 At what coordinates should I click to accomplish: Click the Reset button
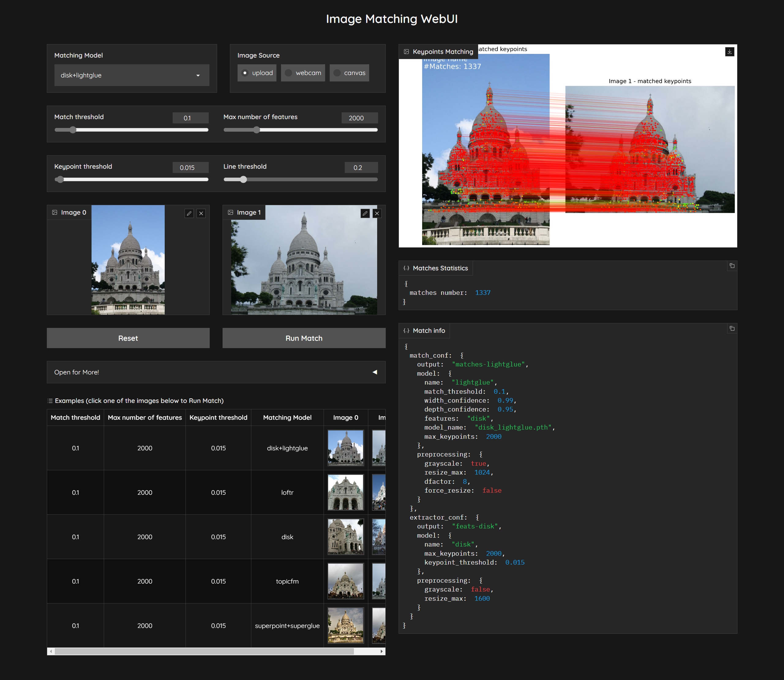tap(128, 338)
